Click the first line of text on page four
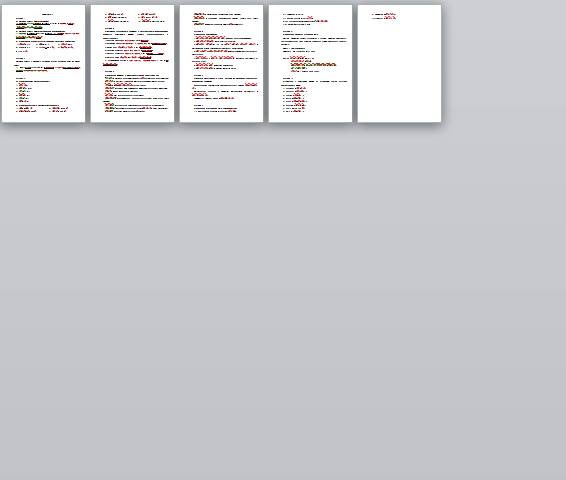 coord(293,14)
